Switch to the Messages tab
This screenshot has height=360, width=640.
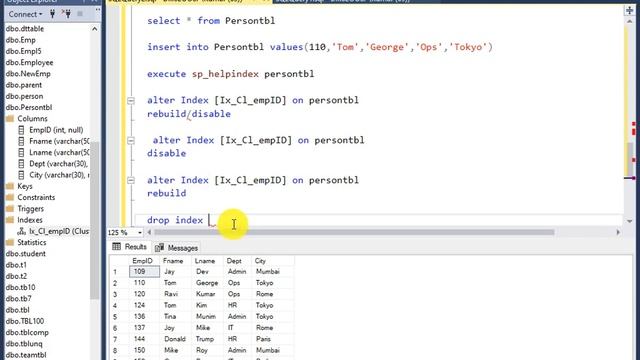click(177, 248)
